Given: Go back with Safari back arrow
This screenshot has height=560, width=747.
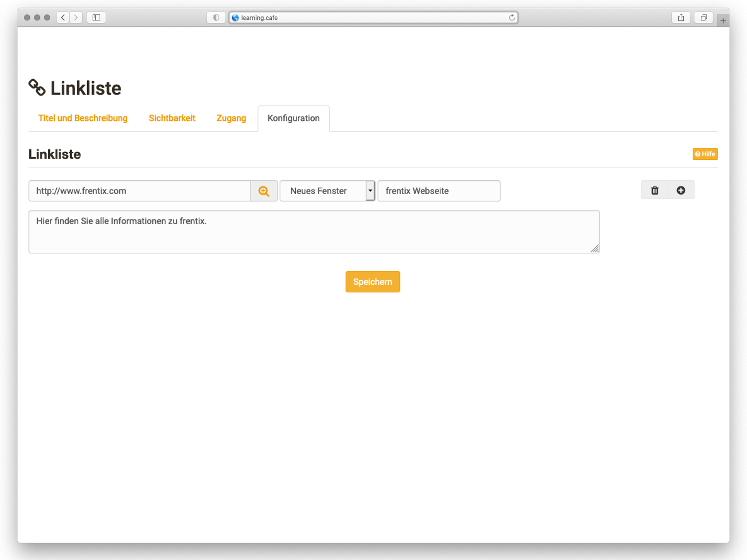Looking at the screenshot, I should (x=63, y=17).
